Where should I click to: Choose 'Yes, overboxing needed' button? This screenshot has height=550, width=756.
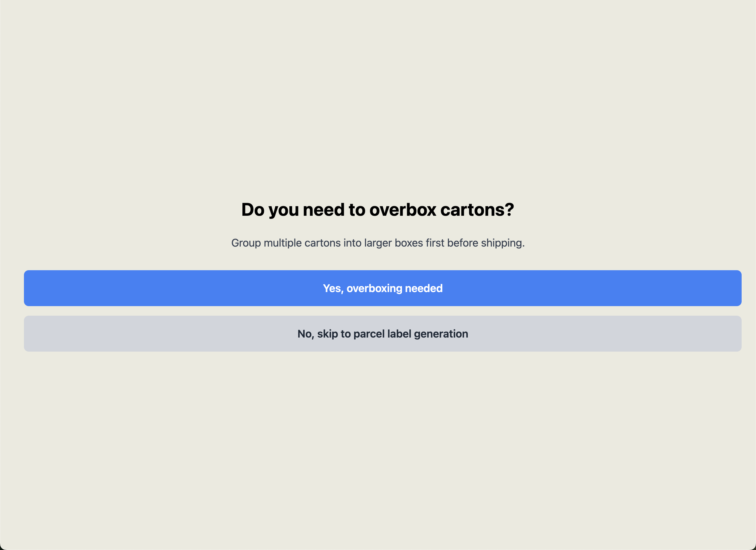[383, 288]
